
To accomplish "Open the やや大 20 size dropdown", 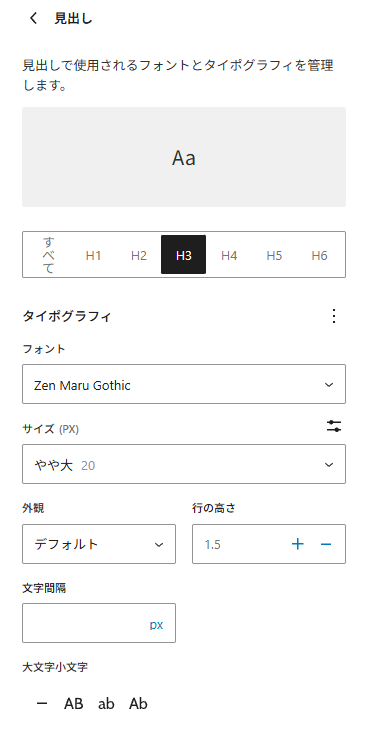I will click(x=184, y=464).
